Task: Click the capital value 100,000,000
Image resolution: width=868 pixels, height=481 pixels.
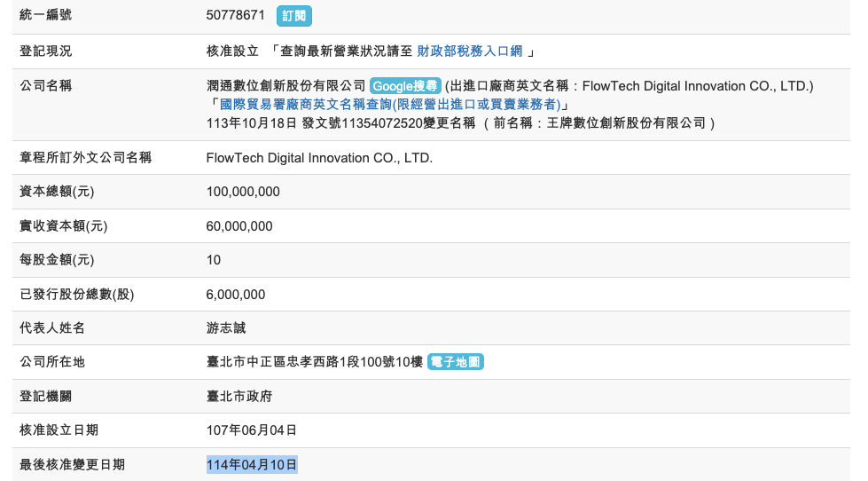Action: pyautogui.click(x=243, y=192)
